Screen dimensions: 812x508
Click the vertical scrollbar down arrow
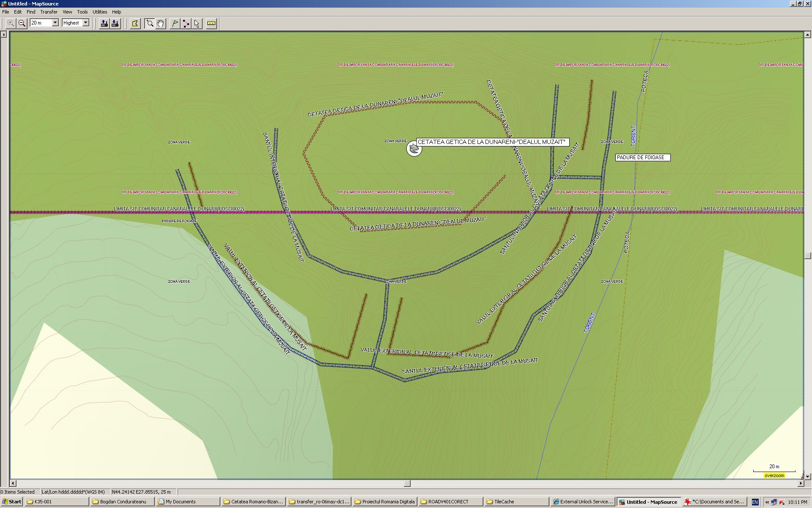(808, 476)
